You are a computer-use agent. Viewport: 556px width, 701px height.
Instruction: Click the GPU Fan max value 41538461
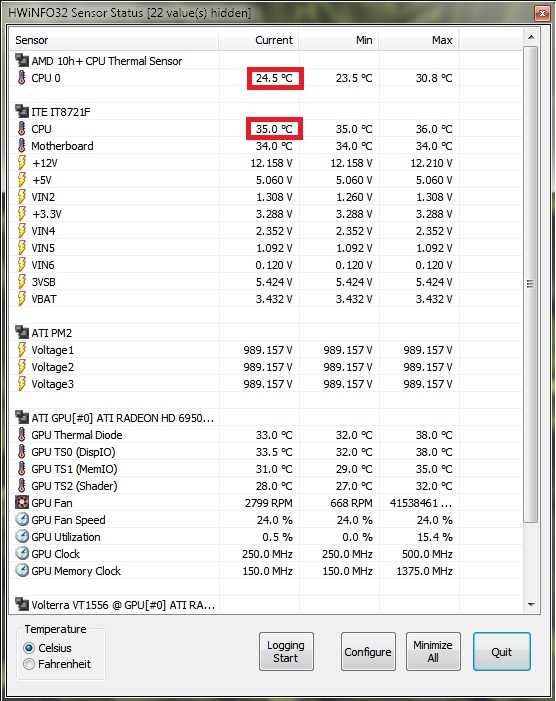[421, 503]
